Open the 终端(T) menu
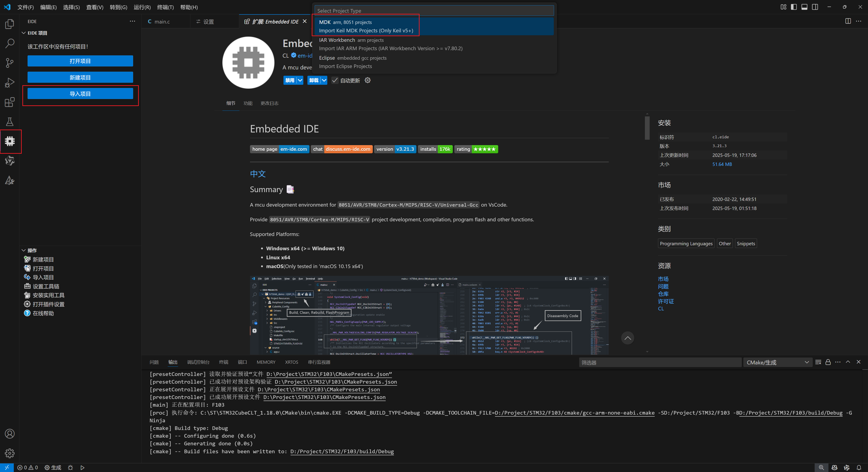This screenshot has height=472, width=868. click(x=165, y=7)
